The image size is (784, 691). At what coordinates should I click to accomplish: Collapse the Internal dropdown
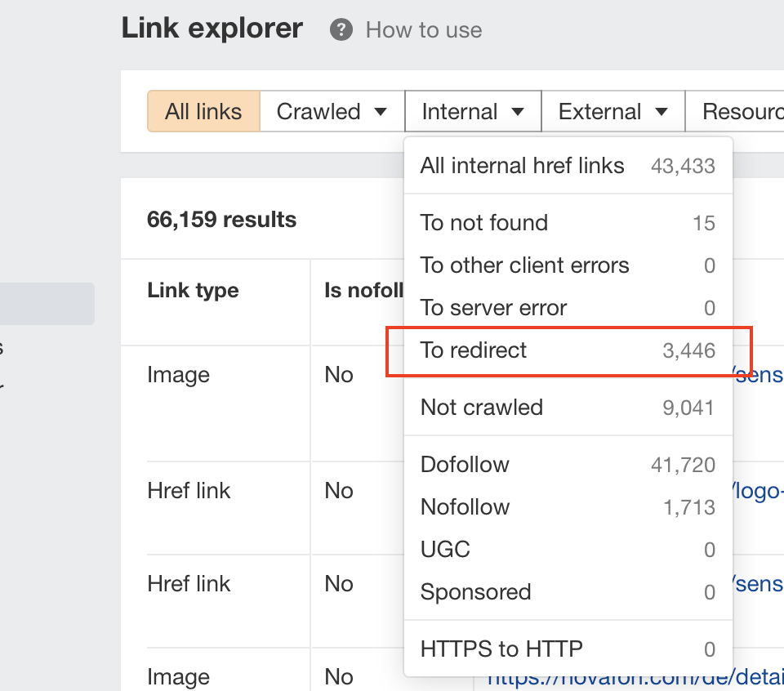(x=473, y=111)
